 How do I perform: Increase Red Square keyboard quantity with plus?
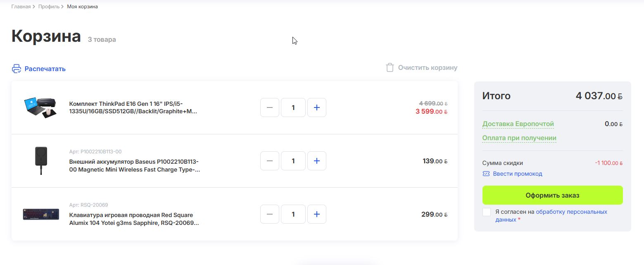click(317, 214)
